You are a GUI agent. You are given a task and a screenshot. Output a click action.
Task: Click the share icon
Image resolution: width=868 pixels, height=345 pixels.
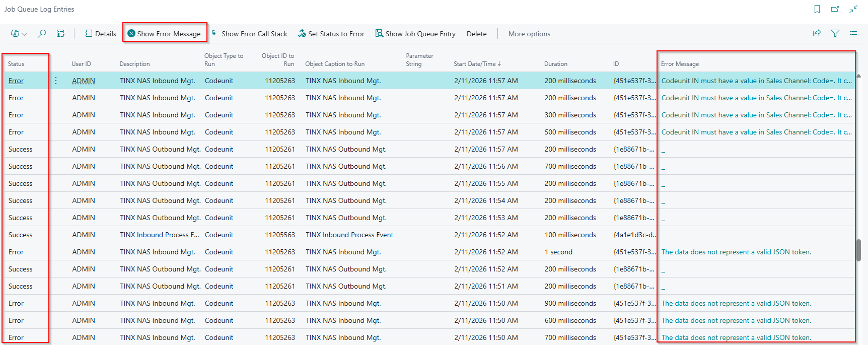(817, 34)
